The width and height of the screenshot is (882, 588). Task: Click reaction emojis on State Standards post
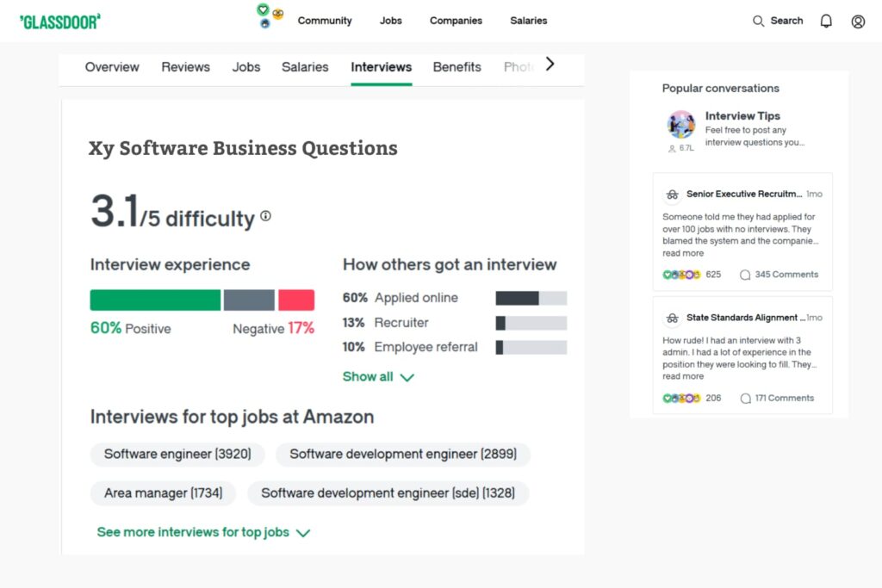click(x=681, y=399)
